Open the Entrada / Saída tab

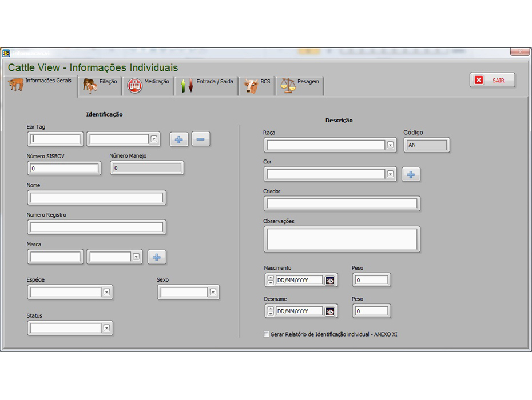[x=207, y=85]
